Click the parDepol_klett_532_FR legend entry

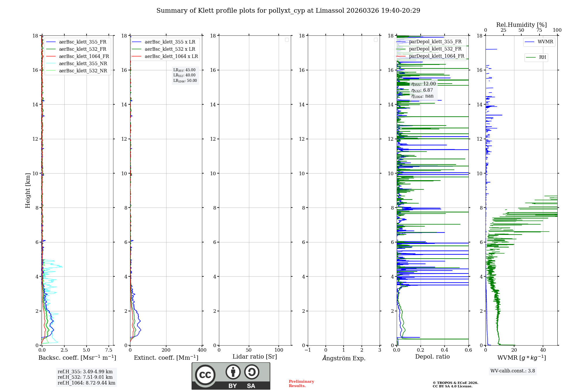coord(435,49)
